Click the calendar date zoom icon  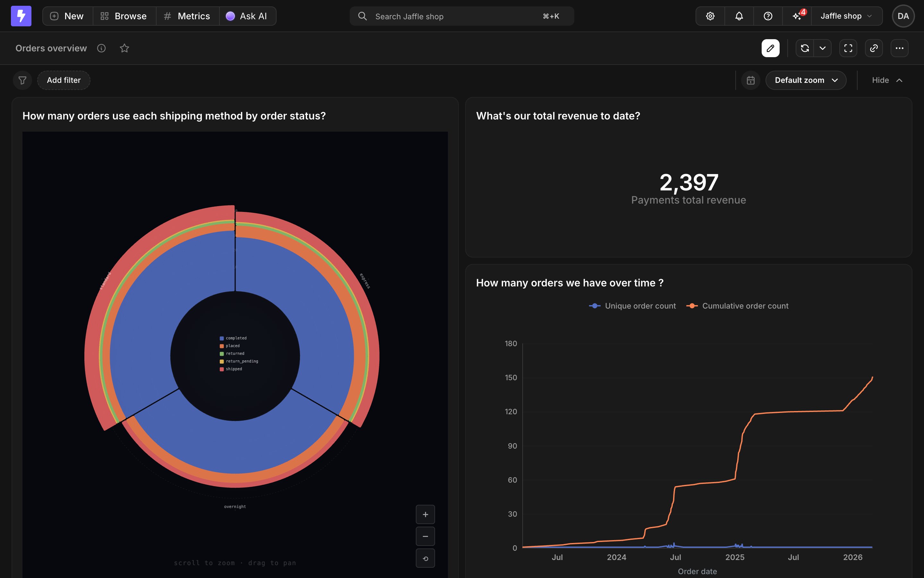pos(751,80)
